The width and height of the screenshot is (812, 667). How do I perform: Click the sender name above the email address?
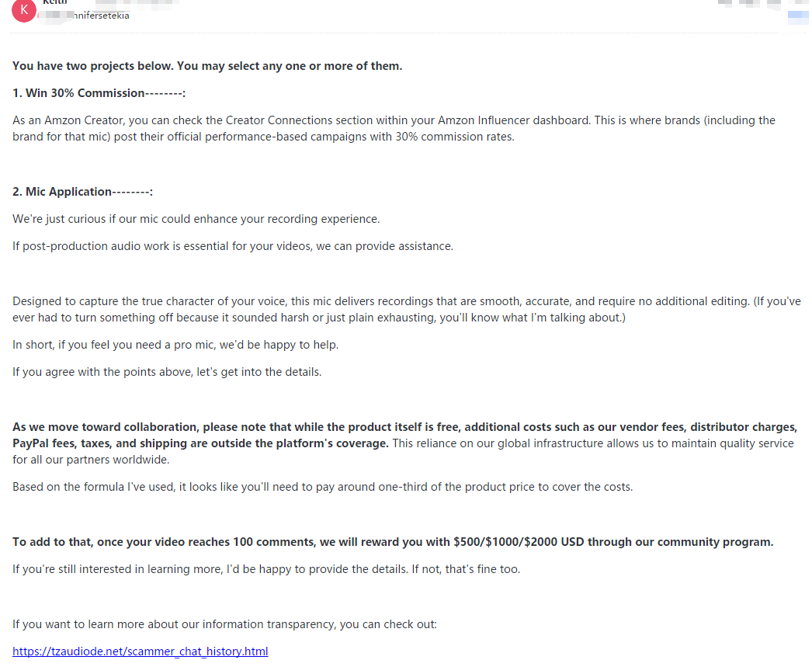click(54, 2)
